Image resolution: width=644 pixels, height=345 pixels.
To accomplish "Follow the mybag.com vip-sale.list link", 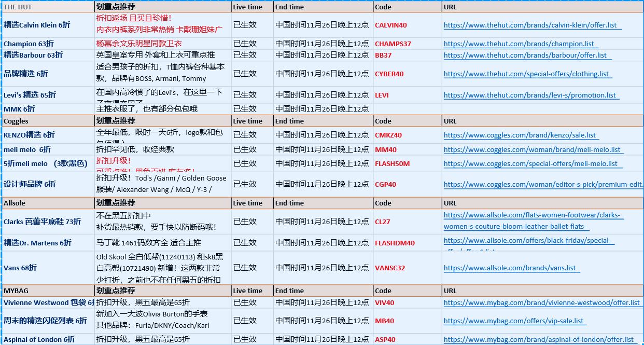I will coord(514,321).
